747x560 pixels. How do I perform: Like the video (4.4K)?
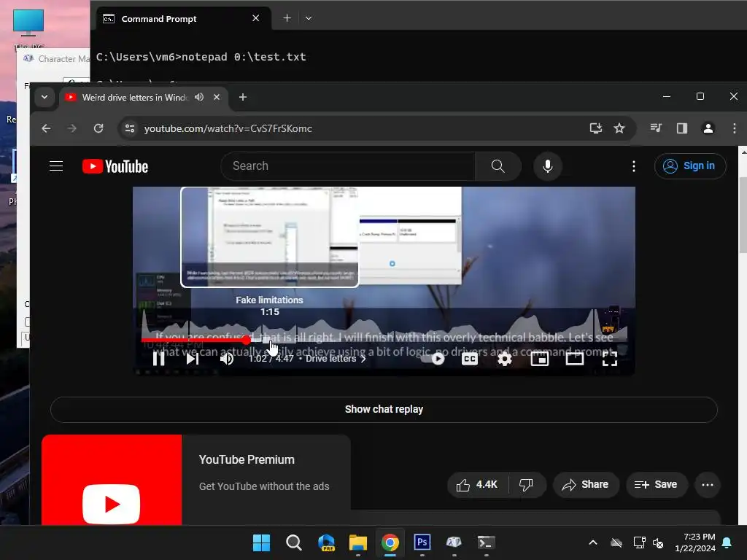(477, 485)
